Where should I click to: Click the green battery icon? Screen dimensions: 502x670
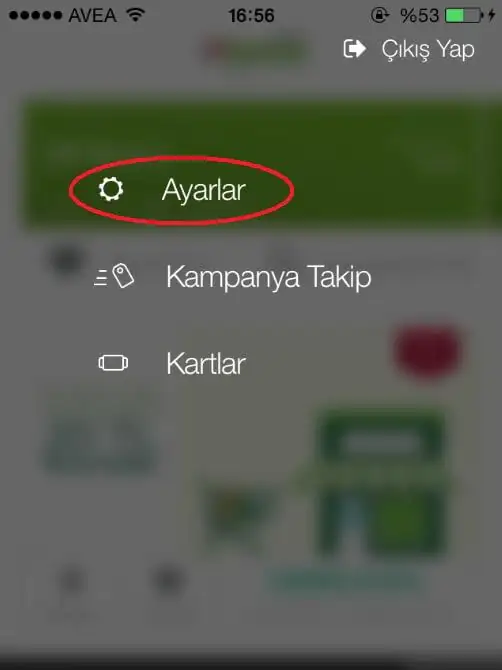click(463, 16)
